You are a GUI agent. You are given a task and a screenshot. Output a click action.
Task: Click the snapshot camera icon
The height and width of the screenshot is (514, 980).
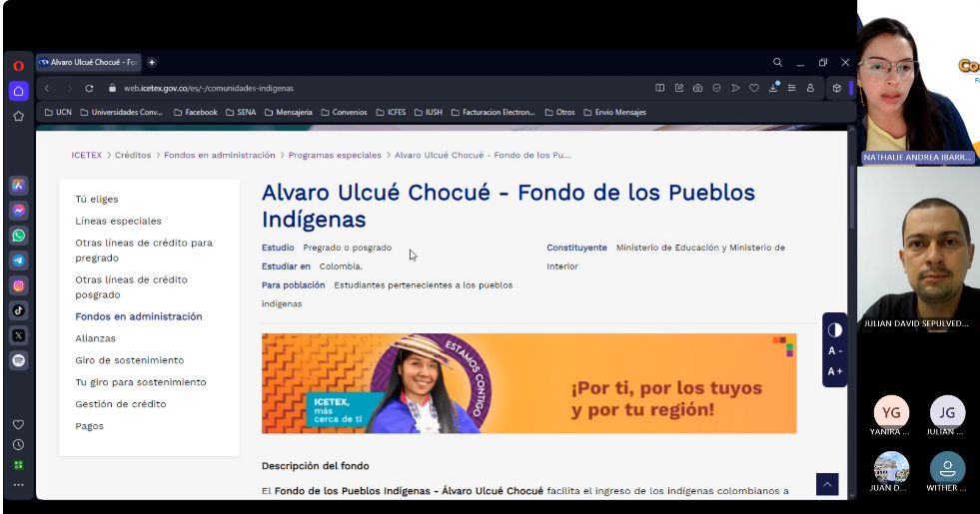coord(697,88)
